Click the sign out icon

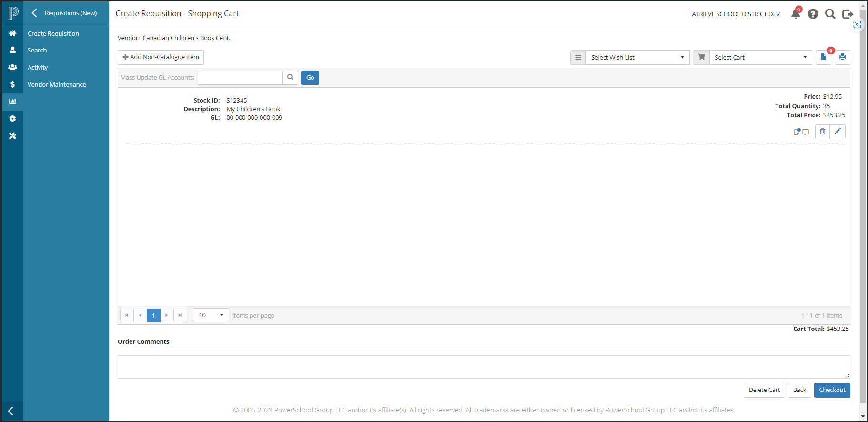(x=847, y=14)
